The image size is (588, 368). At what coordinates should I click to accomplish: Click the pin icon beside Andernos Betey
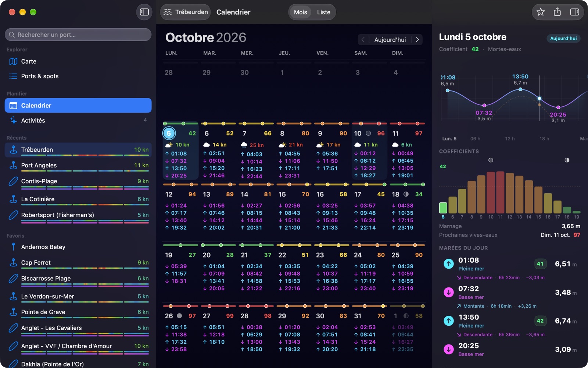click(x=13, y=247)
